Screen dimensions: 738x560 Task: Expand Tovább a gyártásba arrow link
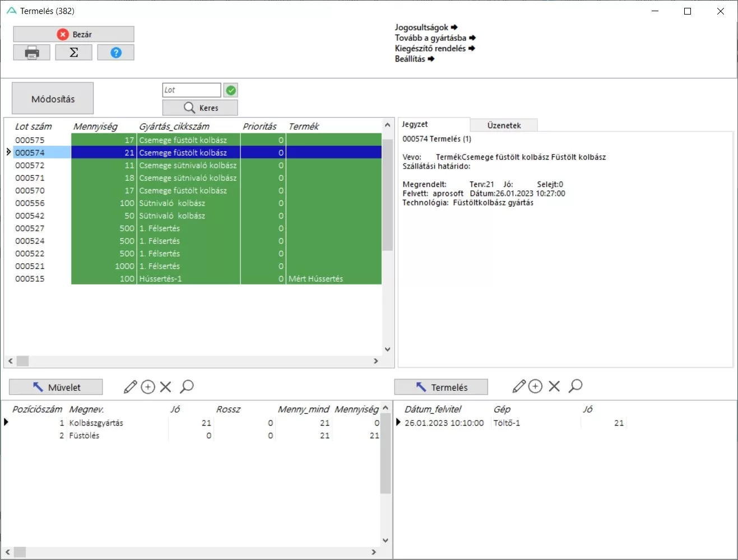point(435,38)
